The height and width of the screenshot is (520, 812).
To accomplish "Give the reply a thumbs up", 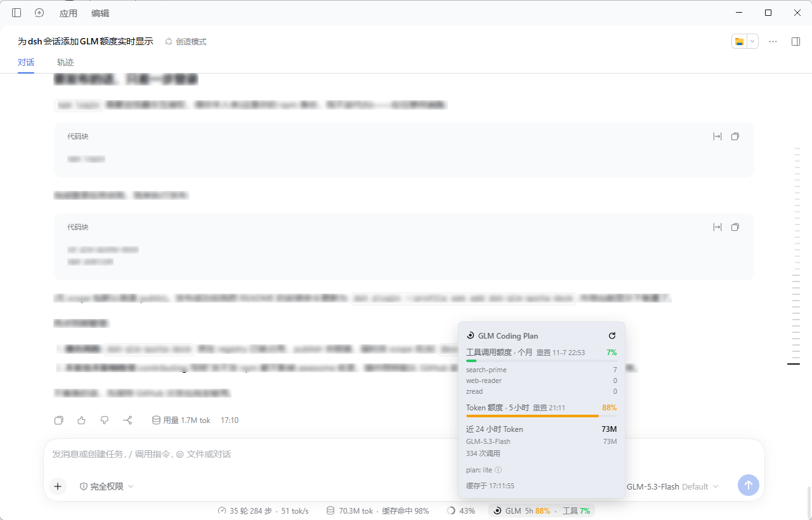I will click(x=81, y=420).
